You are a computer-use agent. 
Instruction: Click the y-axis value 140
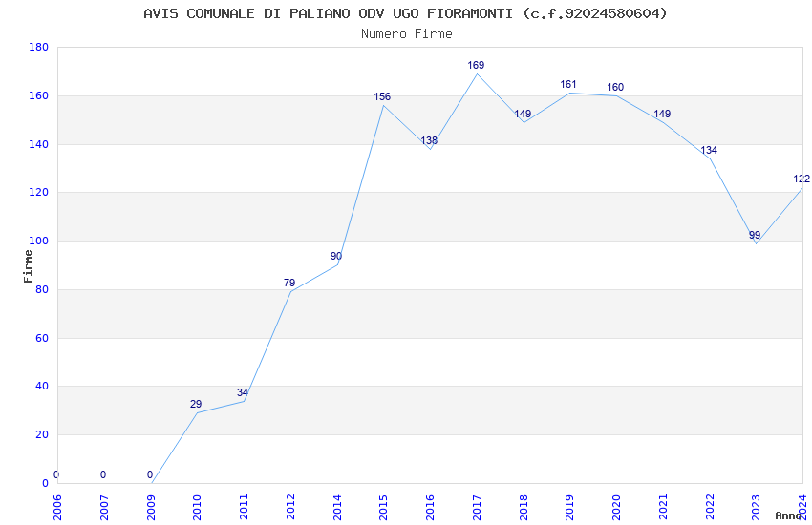38,144
